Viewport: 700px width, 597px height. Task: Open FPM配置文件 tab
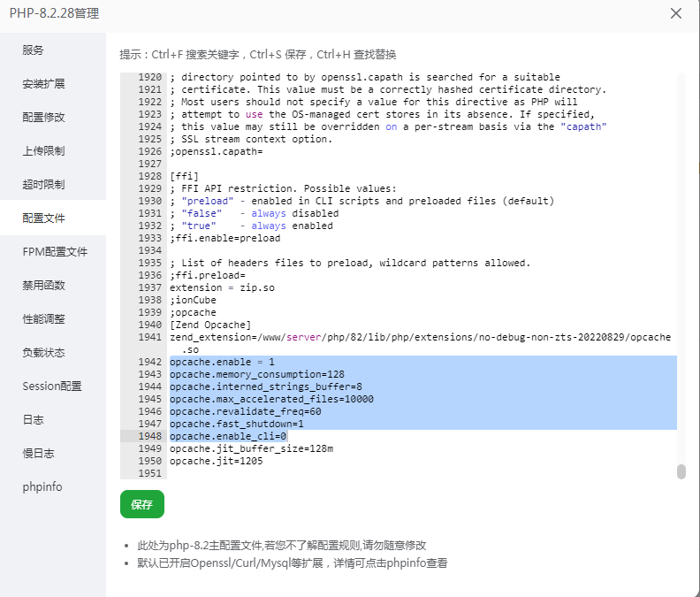click(x=55, y=252)
